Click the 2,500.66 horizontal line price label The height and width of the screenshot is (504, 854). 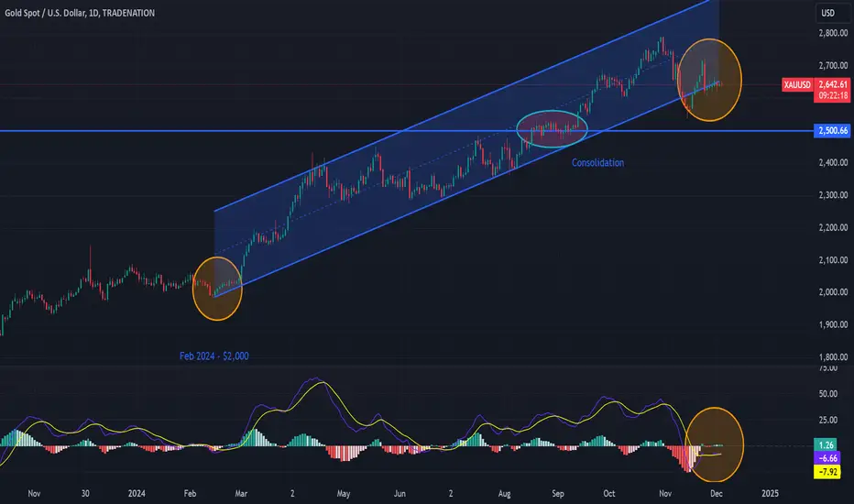click(x=832, y=131)
